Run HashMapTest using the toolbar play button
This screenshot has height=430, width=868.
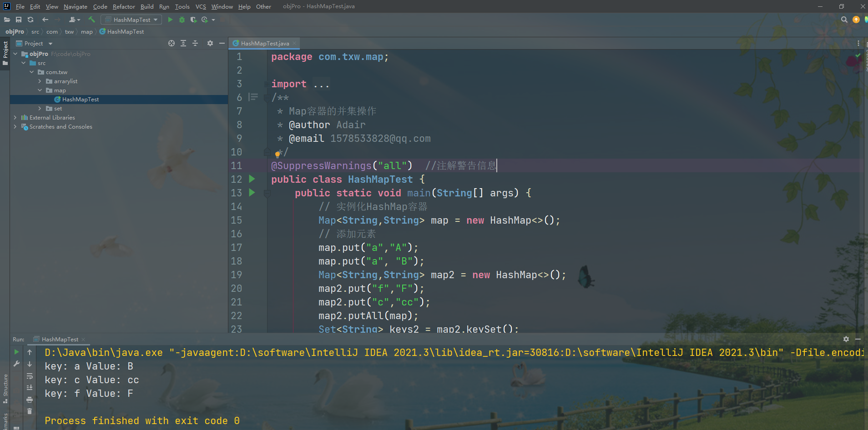tap(170, 20)
